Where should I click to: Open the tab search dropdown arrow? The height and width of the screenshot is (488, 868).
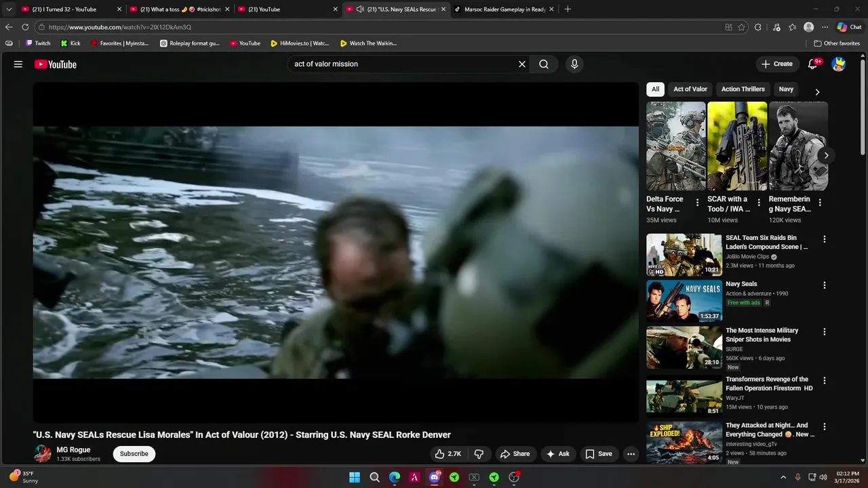coord(9,9)
